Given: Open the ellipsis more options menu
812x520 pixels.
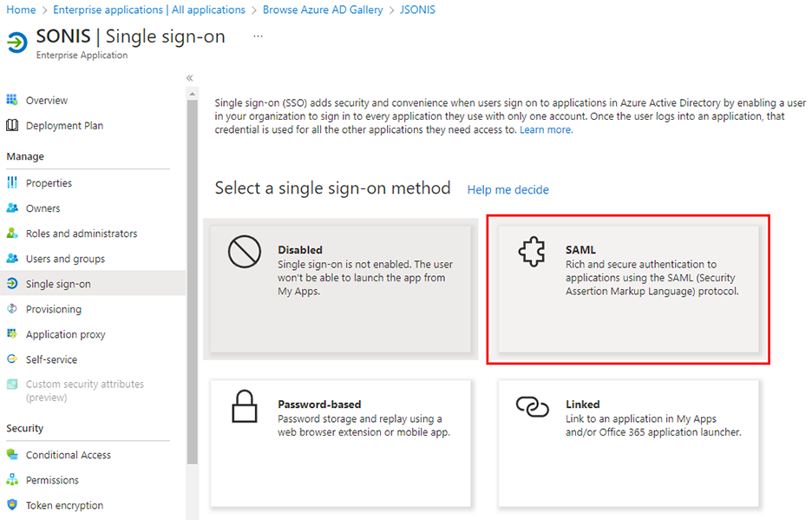Looking at the screenshot, I should pyautogui.click(x=258, y=36).
